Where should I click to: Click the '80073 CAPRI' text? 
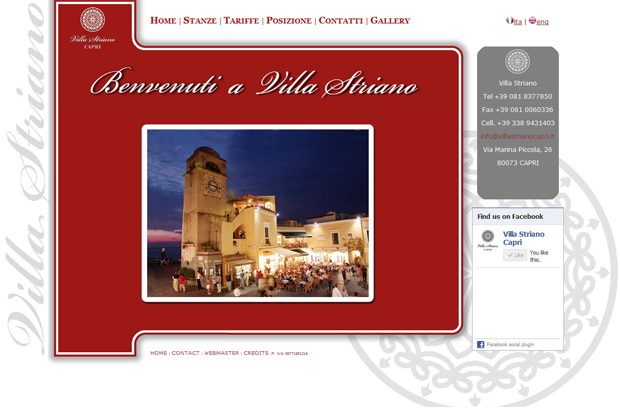(518, 163)
